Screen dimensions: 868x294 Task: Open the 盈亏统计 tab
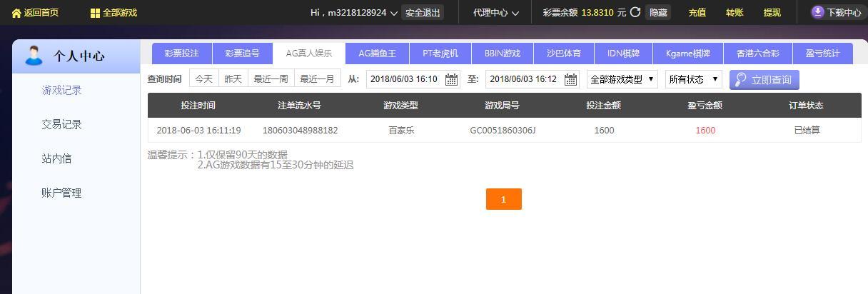tap(823, 54)
